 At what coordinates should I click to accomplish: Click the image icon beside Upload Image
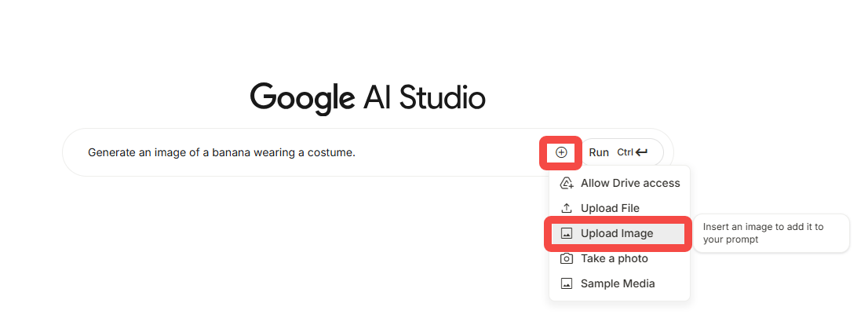[x=567, y=234]
